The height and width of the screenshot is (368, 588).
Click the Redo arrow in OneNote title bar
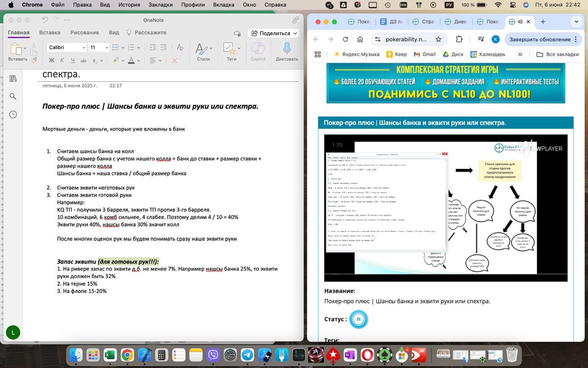[x=56, y=20]
